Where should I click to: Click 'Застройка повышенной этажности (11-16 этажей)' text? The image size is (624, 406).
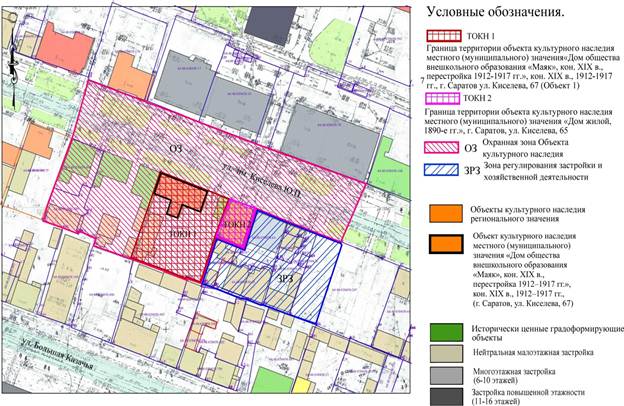[x=528, y=396]
